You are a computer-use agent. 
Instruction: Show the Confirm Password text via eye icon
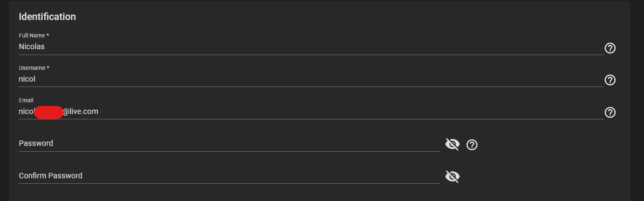[452, 176]
